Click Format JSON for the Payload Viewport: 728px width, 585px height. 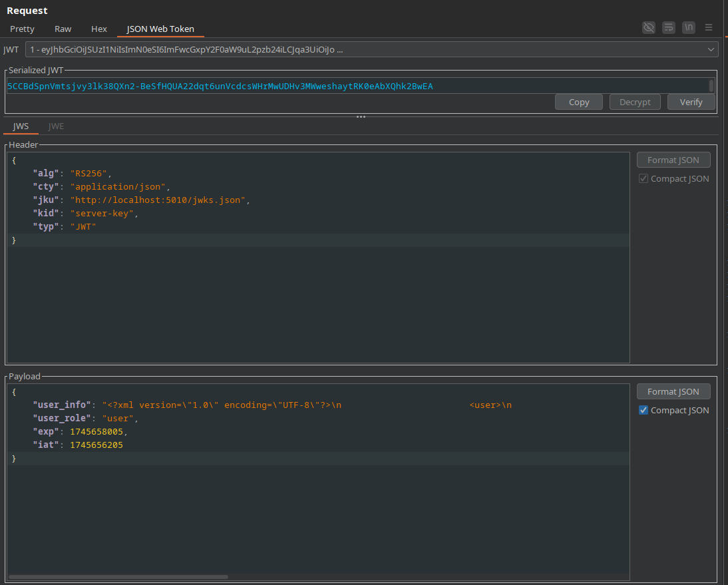point(673,391)
